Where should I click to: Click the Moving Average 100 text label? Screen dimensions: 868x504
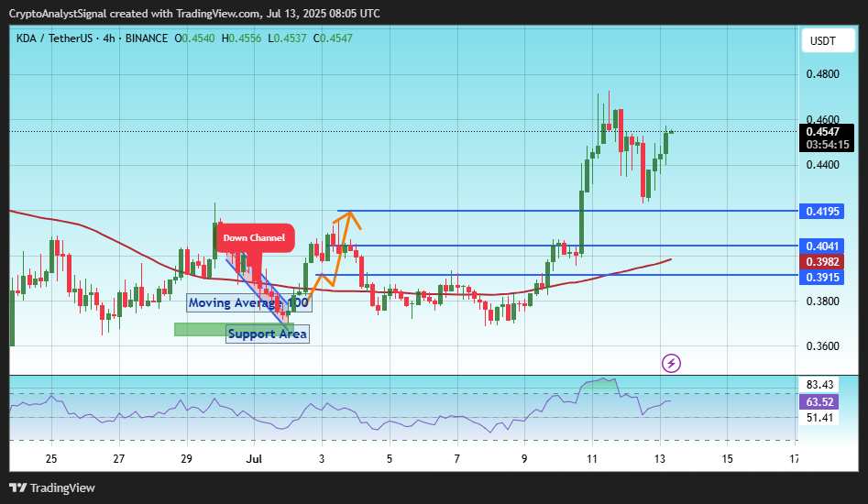pyautogui.click(x=248, y=302)
